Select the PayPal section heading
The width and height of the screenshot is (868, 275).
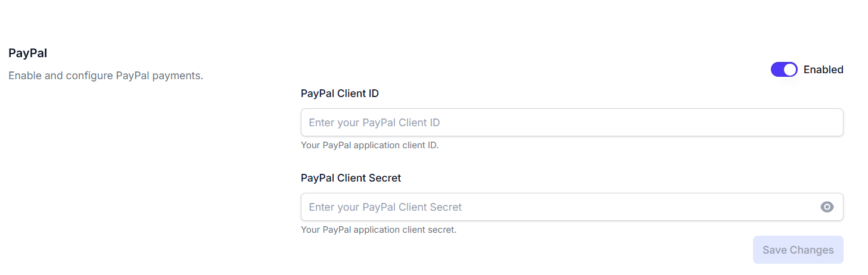click(x=28, y=53)
